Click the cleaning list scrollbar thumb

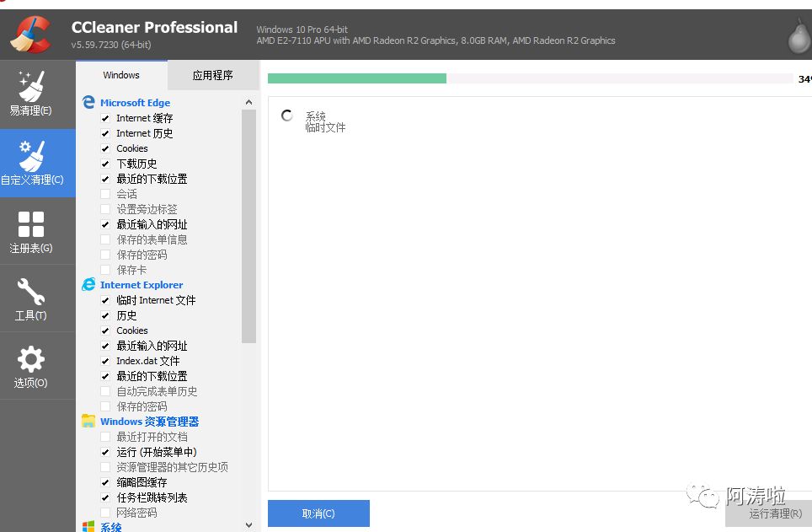pyautogui.click(x=248, y=226)
